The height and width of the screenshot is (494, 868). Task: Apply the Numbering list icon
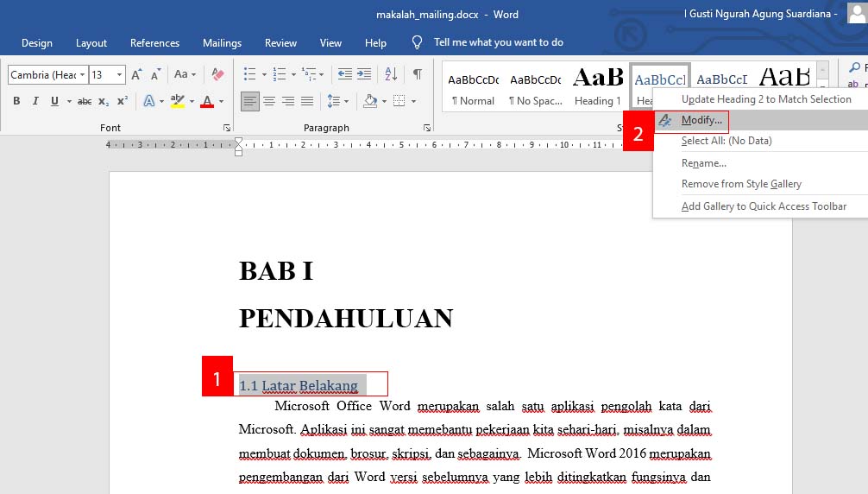tap(280, 73)
